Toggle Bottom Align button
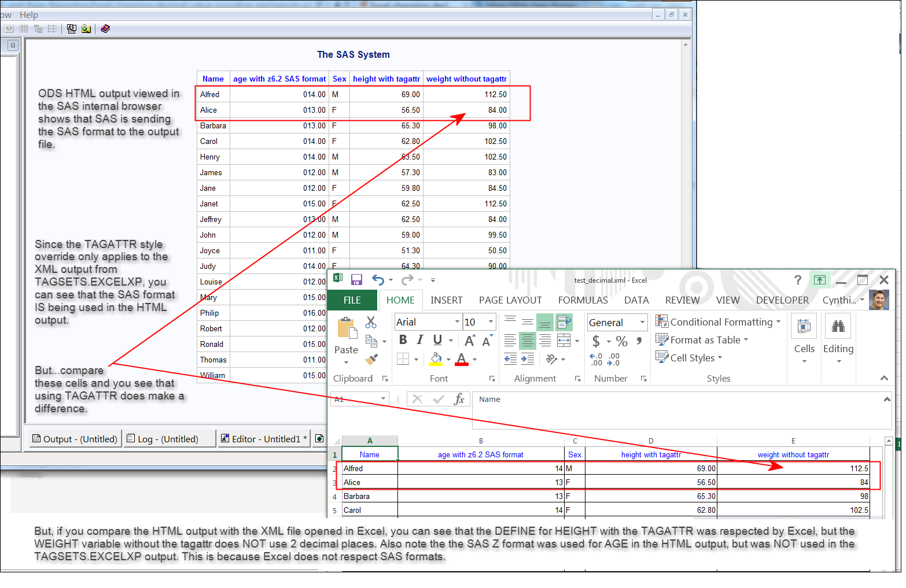Viewport: 906px width, 588px height. pyautogui.click(x=545, y=321)
